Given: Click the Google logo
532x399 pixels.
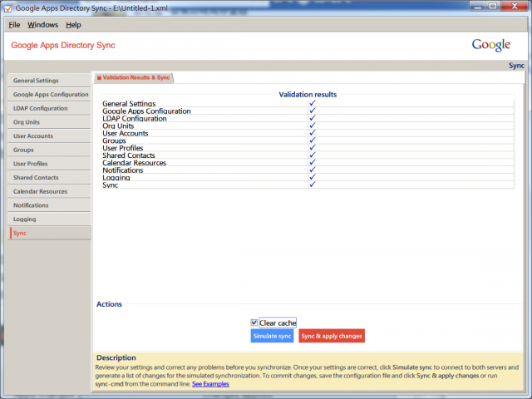Looking at the screenshot, I should 491,45.
